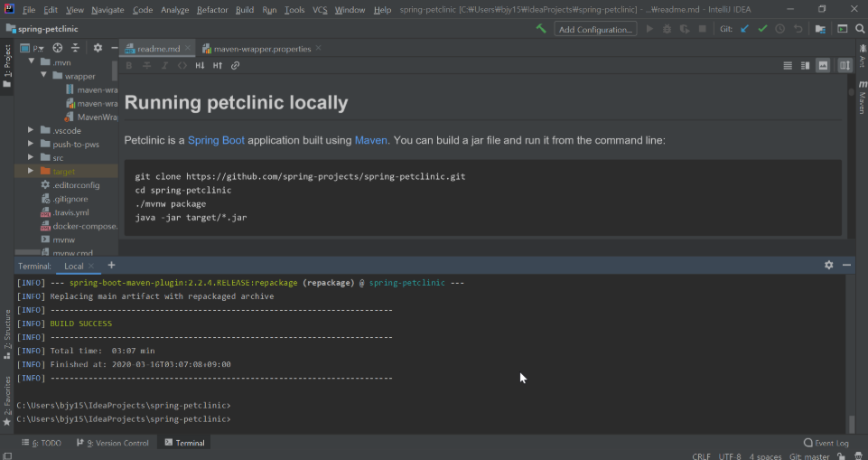Toggle preview-only view for readme.md

(x=823, y=66)
